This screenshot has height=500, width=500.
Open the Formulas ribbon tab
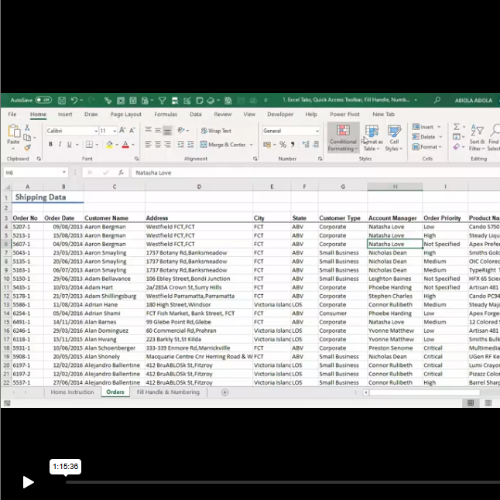pos(166,114)
